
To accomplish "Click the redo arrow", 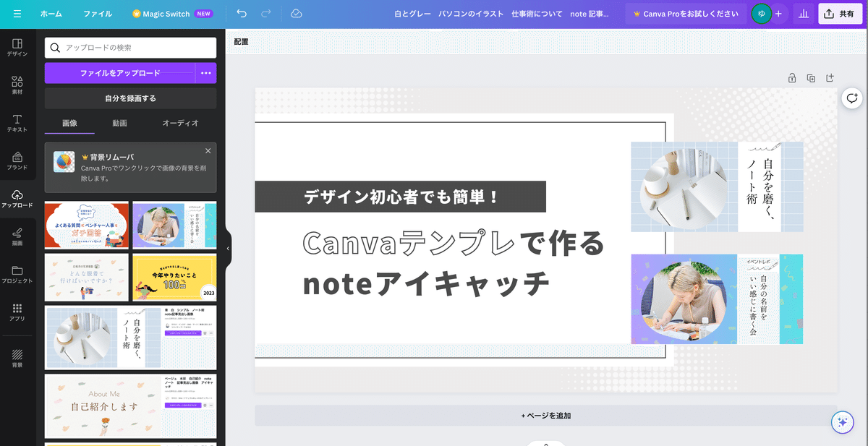I will [x=265, y=14].
